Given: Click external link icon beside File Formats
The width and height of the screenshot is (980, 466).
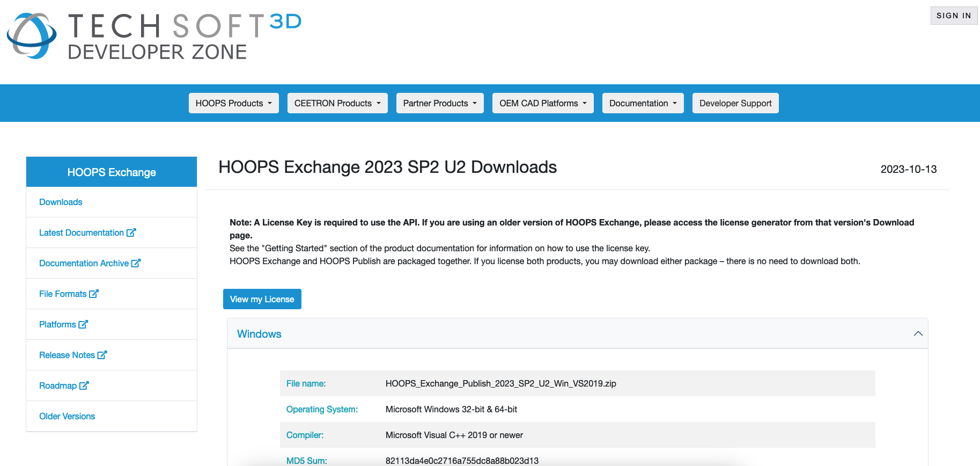Looking at the screenshot, I should click(x=94, y=294).
